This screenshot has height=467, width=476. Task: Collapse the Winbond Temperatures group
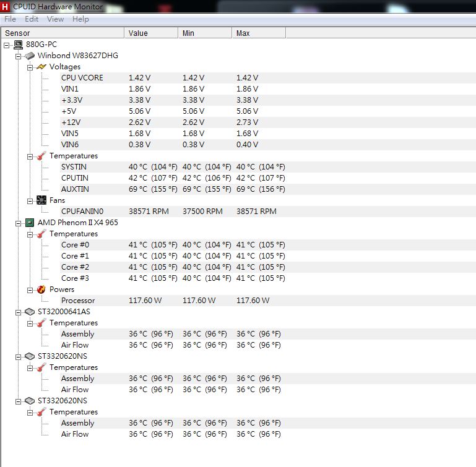[x=30, y=157]
